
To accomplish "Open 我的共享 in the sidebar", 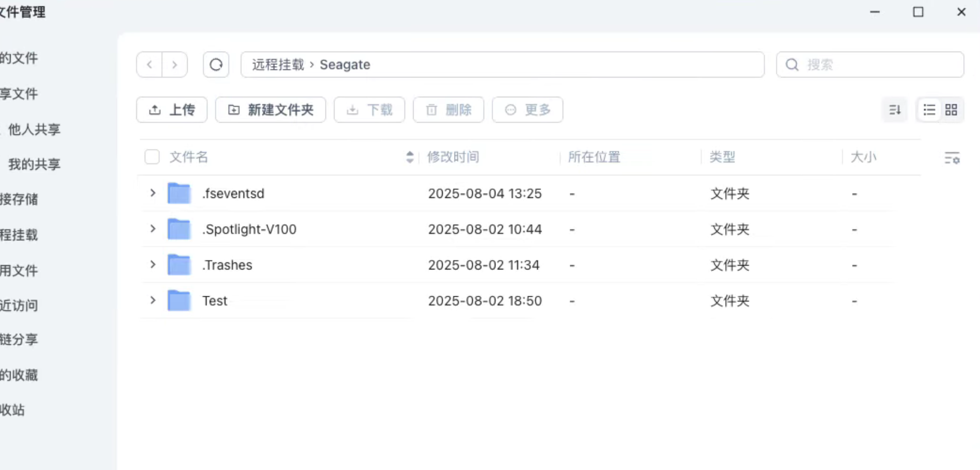I will pos(34,165).
